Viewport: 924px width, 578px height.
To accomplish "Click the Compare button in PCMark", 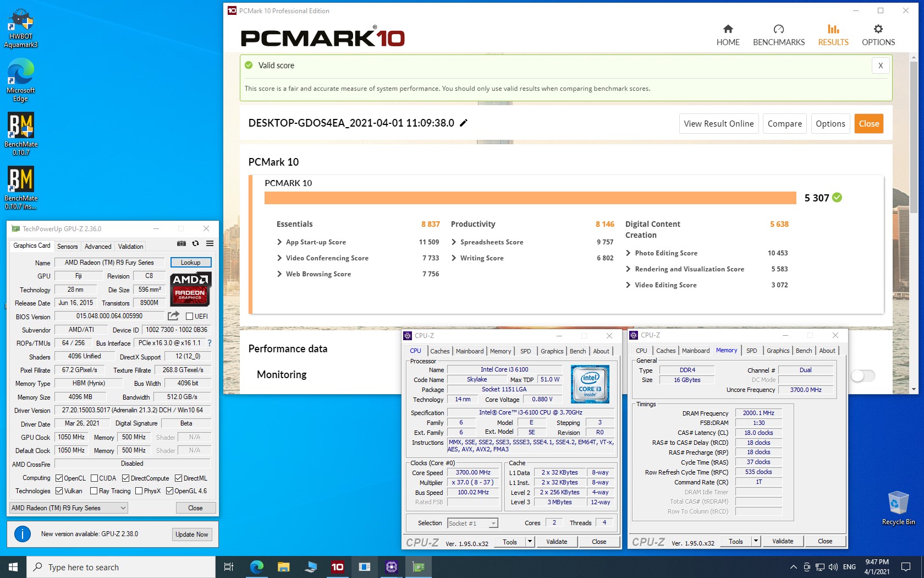I will pos(784,124).
